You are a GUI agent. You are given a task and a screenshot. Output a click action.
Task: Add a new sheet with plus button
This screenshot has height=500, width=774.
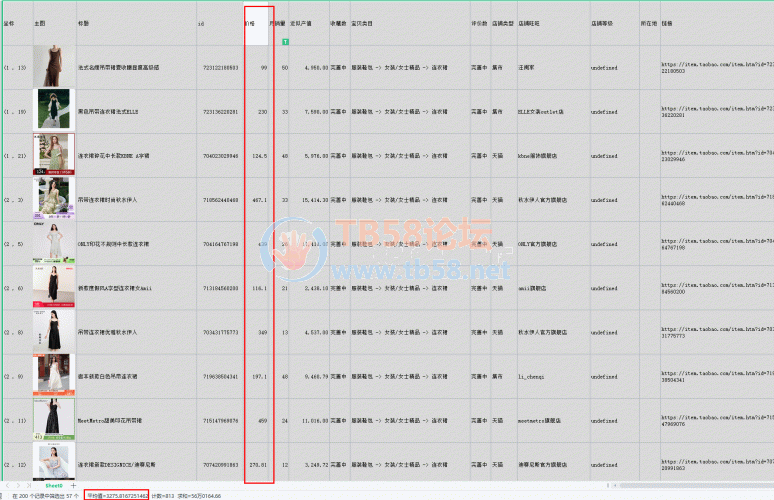(74, 485)
